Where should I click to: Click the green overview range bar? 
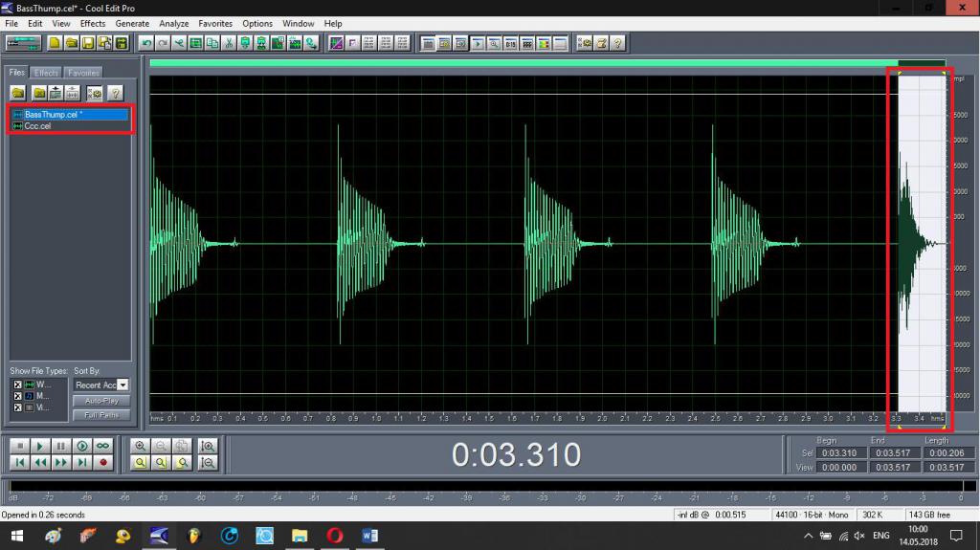click(x=523, y=63)
